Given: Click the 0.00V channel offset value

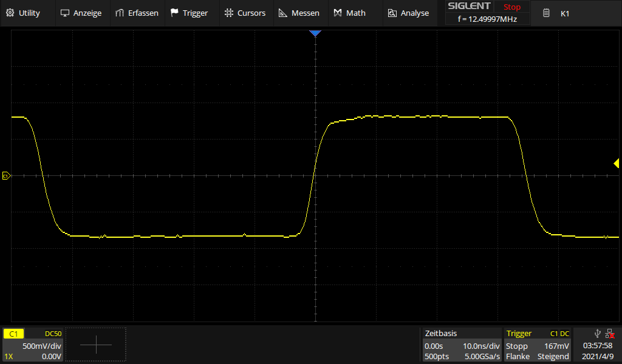Looking at the screenshot, I should [52, 357].
